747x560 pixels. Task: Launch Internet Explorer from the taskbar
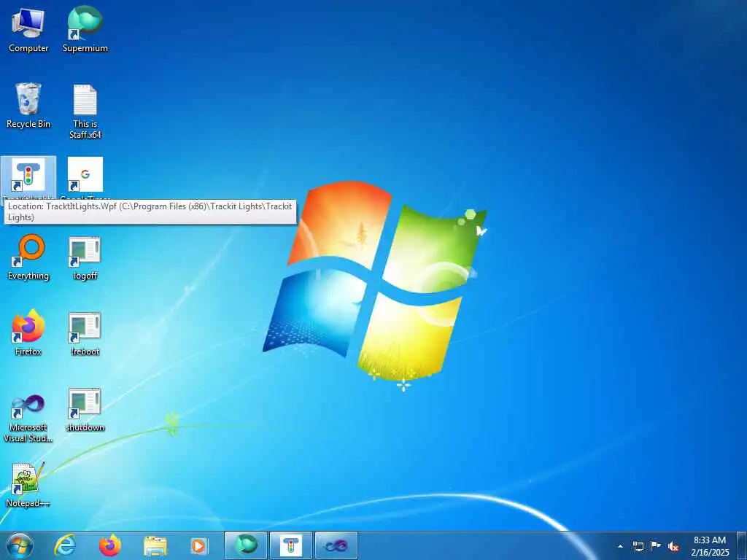(x=65, y=545)
